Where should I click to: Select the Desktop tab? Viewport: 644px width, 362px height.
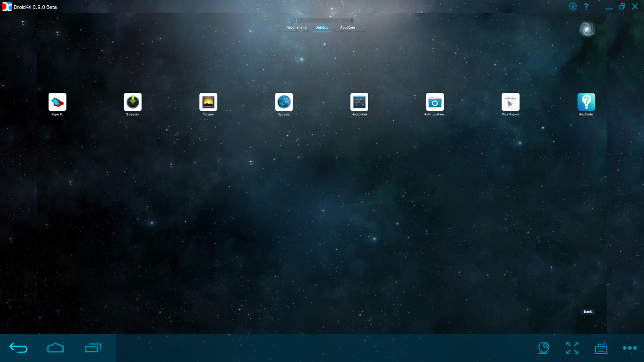[322, 27]
